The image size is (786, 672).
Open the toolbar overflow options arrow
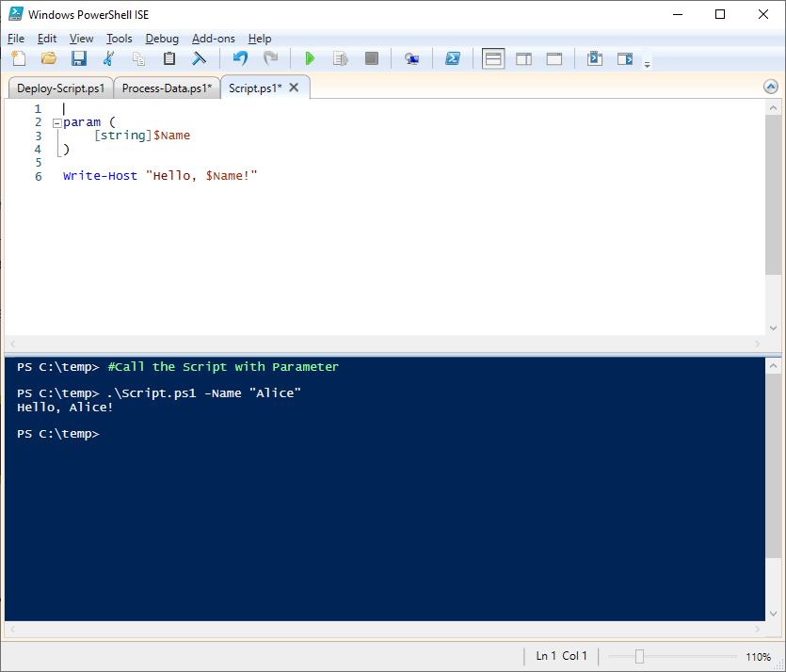(x=647, y=64)
